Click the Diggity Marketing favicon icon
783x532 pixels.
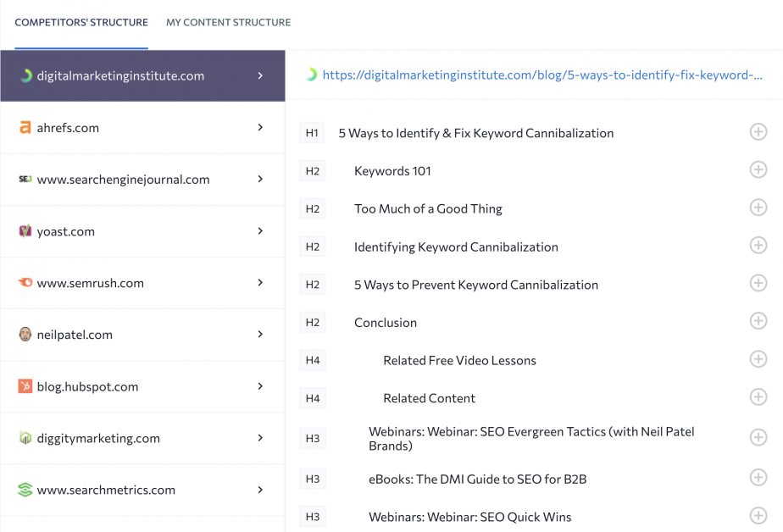(x=25, y=438)
